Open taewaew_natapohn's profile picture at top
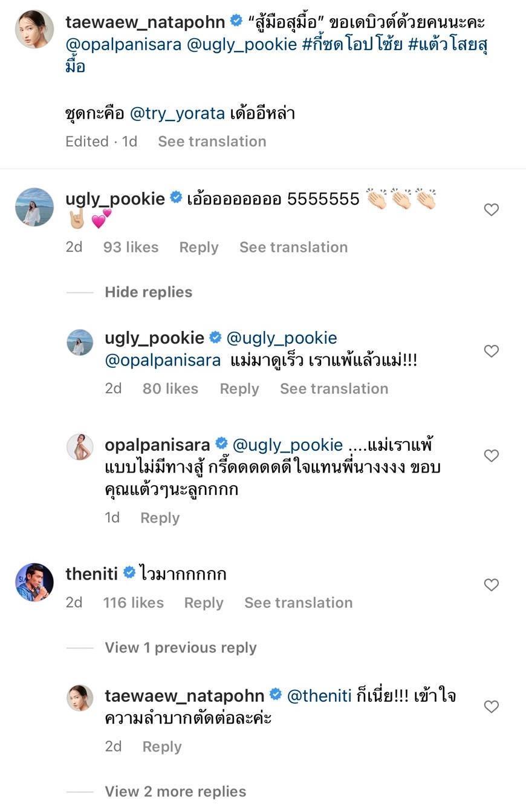 (34, 28)
